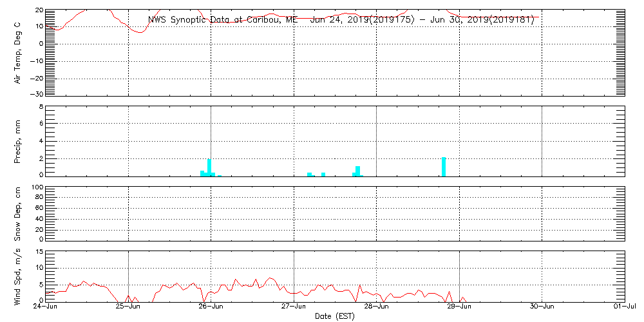Click the 24-Jun date label on x-axis
Viewport: 644px width, 322px height.
[x=44, y=307]
